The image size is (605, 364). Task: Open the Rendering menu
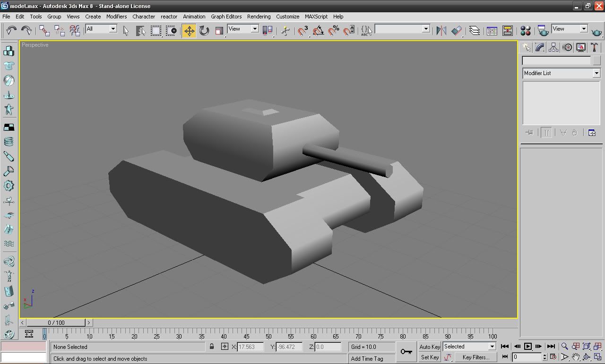pos(259,17)
